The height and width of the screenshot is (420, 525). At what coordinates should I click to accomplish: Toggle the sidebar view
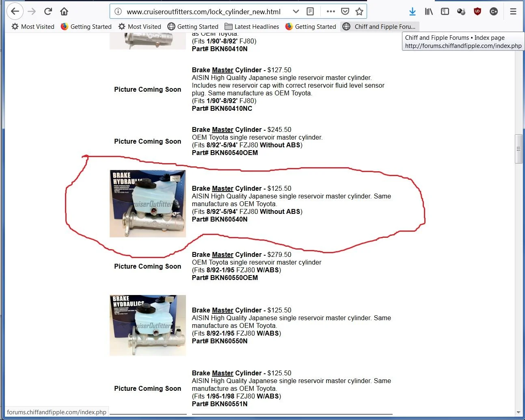click(x=445, y=11)
